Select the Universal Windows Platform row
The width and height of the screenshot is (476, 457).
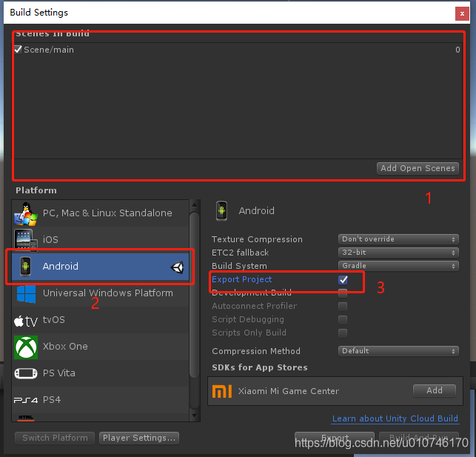[101, 293]
